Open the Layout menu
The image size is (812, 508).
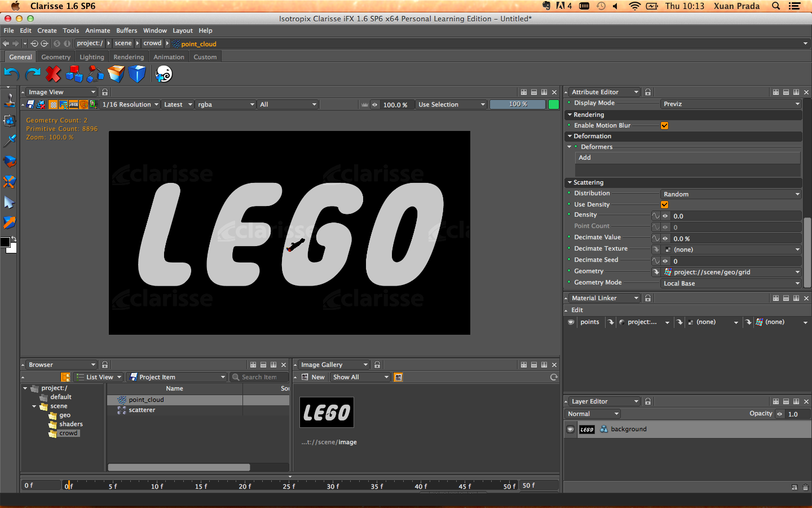(183, 30)
